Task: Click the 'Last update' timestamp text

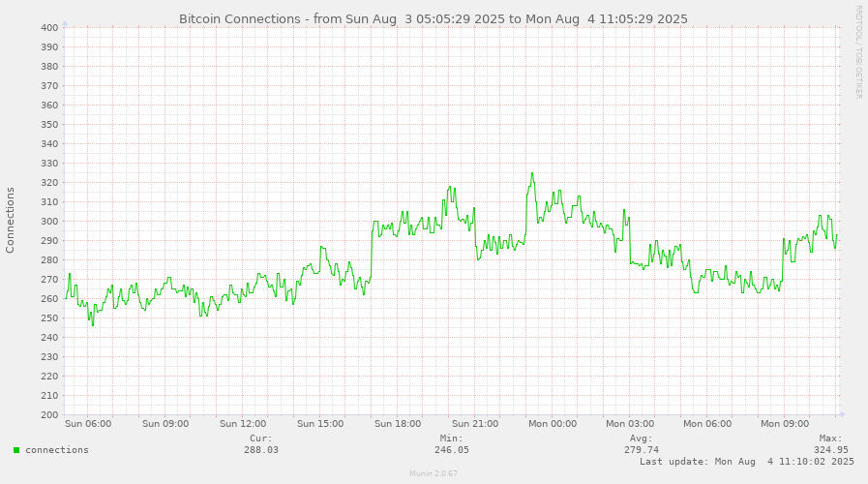Action: [746, 462]
